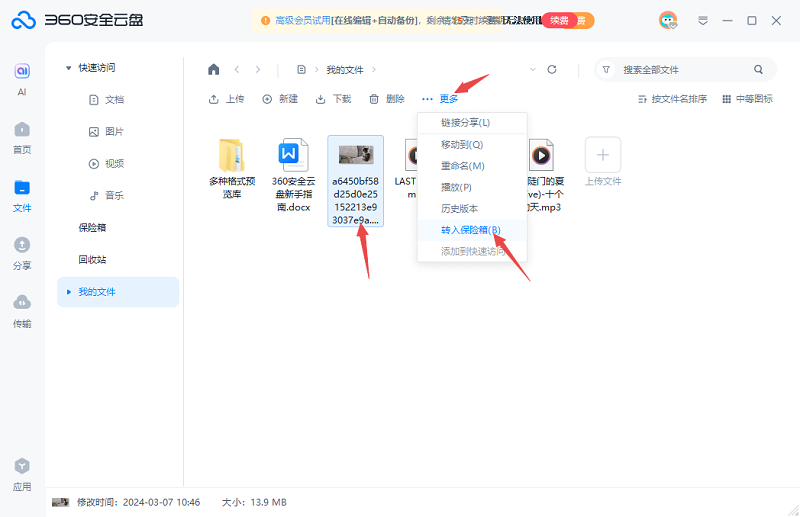Choose 历史版本 from the menu
This screenshot has width=800, height=517.
pos(472,209)
